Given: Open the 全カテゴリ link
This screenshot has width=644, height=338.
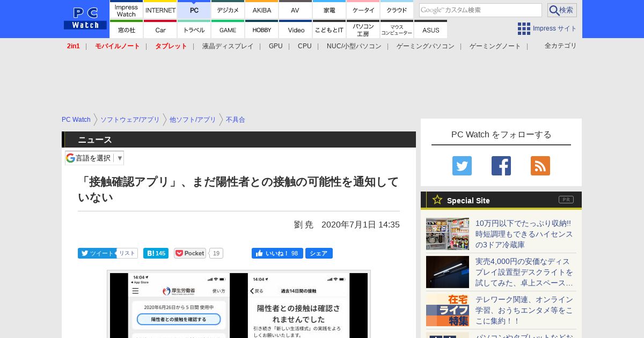Looking at the screenshot, I should coord(561,46).
